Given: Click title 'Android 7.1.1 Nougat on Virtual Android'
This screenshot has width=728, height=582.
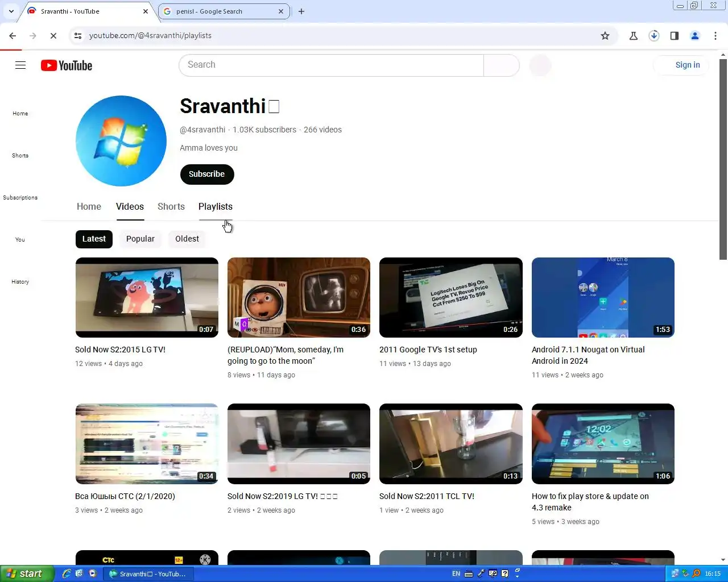Looking at the screenshot, I should click(x=588, y=355).
